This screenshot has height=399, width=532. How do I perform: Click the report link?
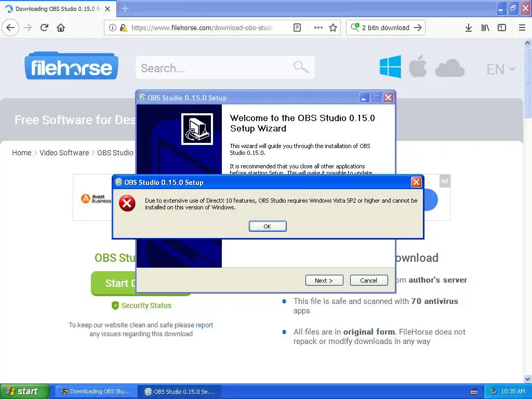pos(204,325)
